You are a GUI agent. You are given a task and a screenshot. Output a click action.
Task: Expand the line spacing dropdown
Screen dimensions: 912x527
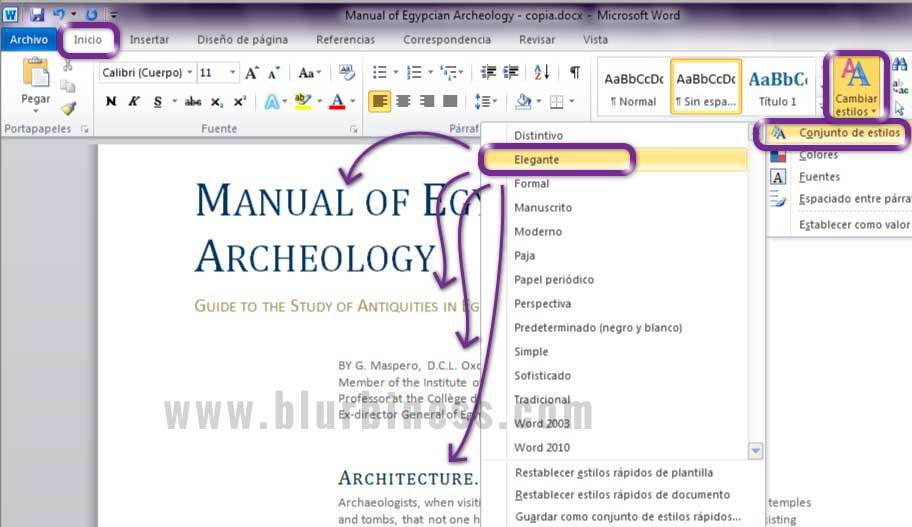493,102
